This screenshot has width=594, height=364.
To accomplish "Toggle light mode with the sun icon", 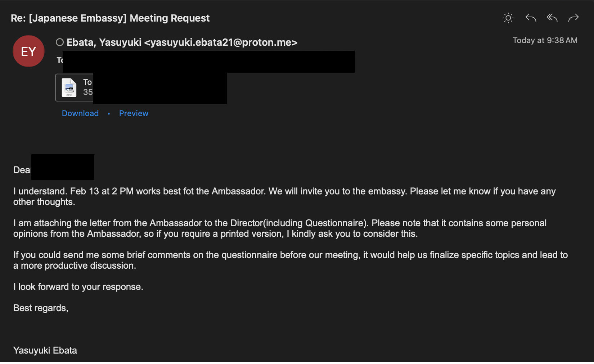I will (508, 18).
